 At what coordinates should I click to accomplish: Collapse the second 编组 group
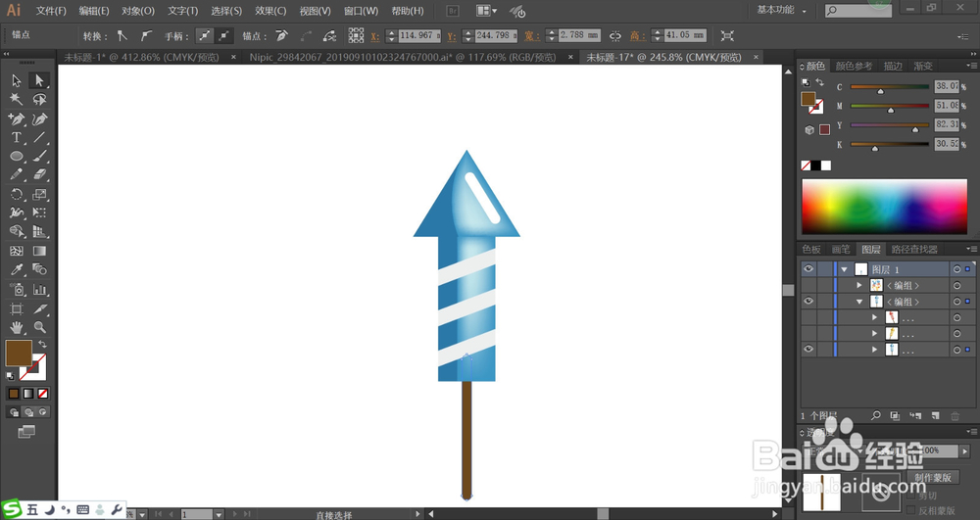pyautogui.click(x=859, y=302)
